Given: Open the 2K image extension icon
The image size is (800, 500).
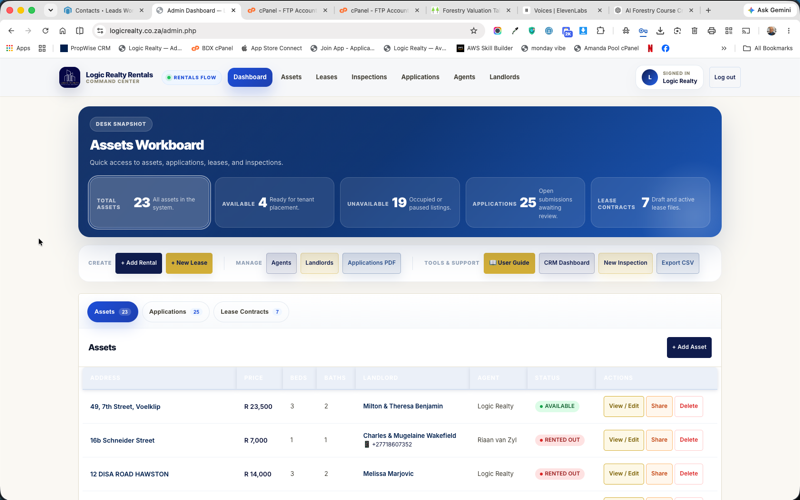Looking at the screenshot, I should 567,32.
